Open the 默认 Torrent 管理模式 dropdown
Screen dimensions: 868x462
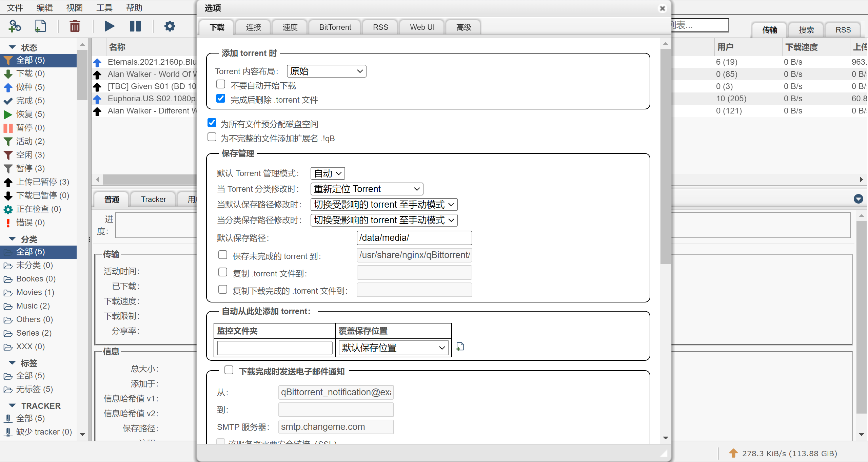point(327,173)
